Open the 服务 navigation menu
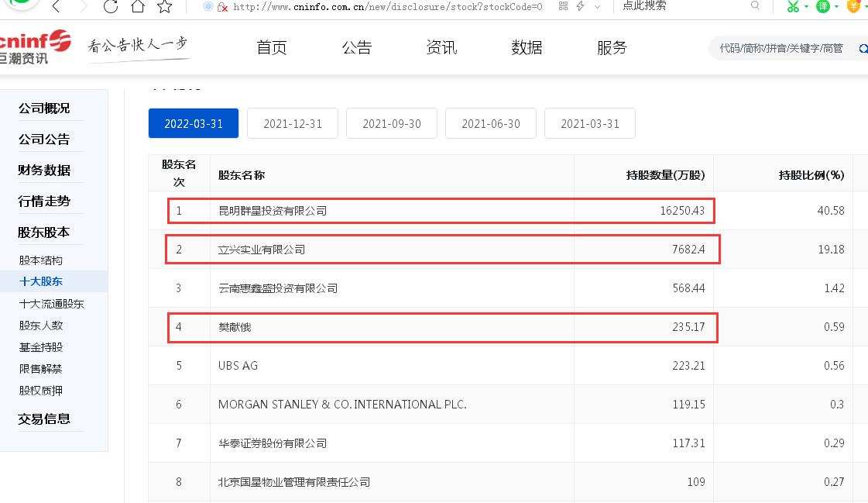 point(612,47)
